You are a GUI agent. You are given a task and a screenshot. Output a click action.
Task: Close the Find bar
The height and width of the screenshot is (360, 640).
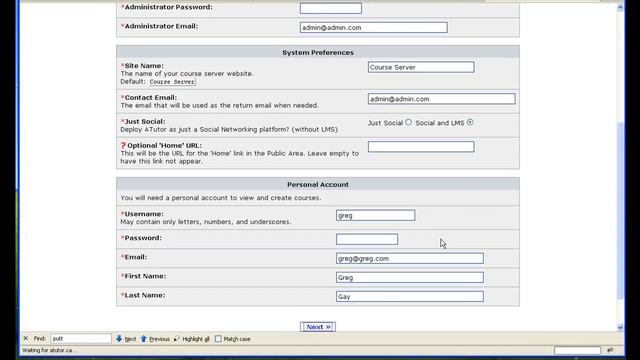pos(26,338)
